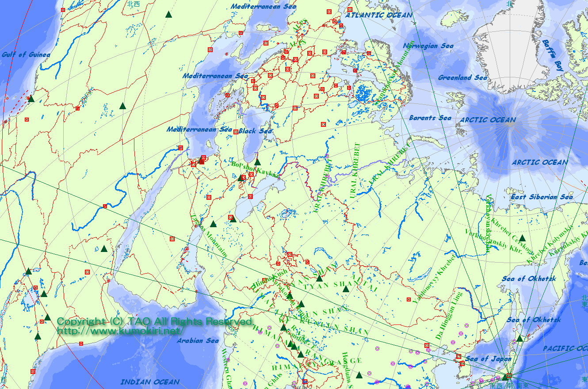588x389 pixels.
Task: Click the mountain triangle beside 北西 label
Action: [x=168, y=14]
